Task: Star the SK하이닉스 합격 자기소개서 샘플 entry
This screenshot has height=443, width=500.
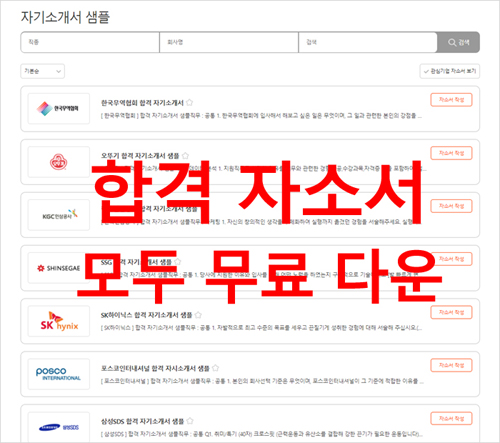Action: 198,315
